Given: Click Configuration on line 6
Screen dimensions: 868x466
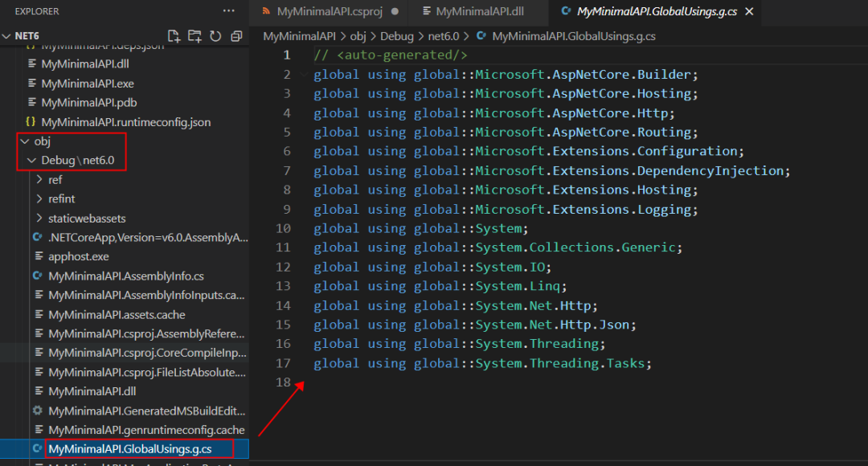Looking at the screenshot, I should 687,151.
